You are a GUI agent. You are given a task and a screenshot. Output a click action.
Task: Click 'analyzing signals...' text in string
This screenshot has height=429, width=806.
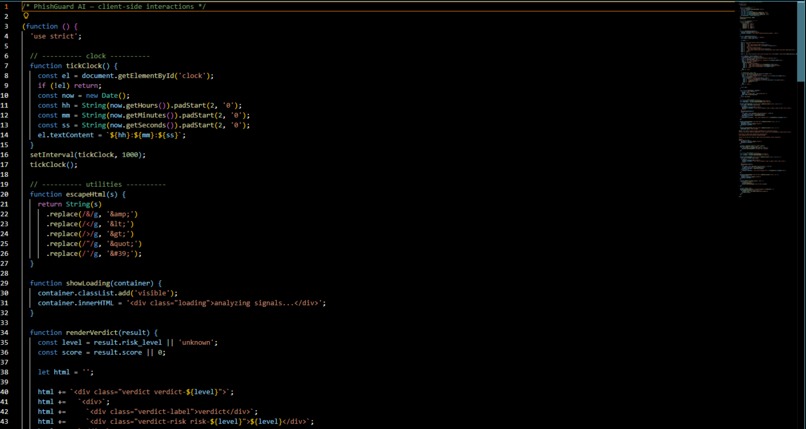tap(254, 303)
